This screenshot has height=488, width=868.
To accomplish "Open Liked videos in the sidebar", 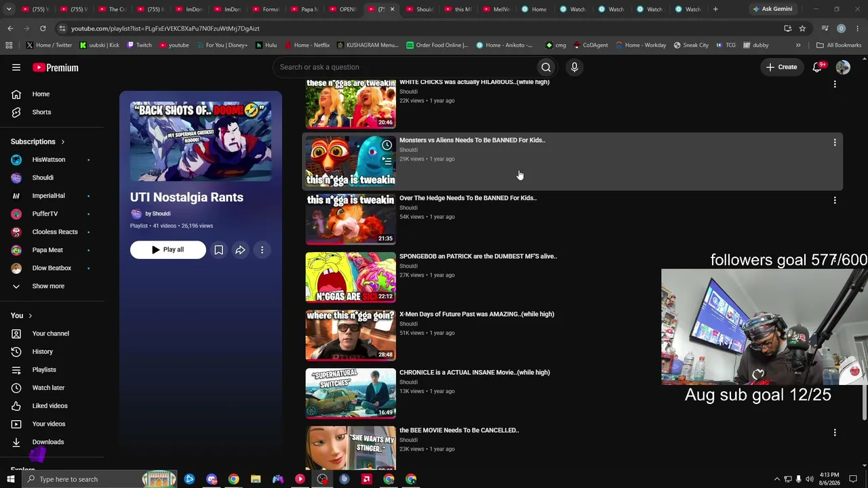I will (x=50, y=406).
